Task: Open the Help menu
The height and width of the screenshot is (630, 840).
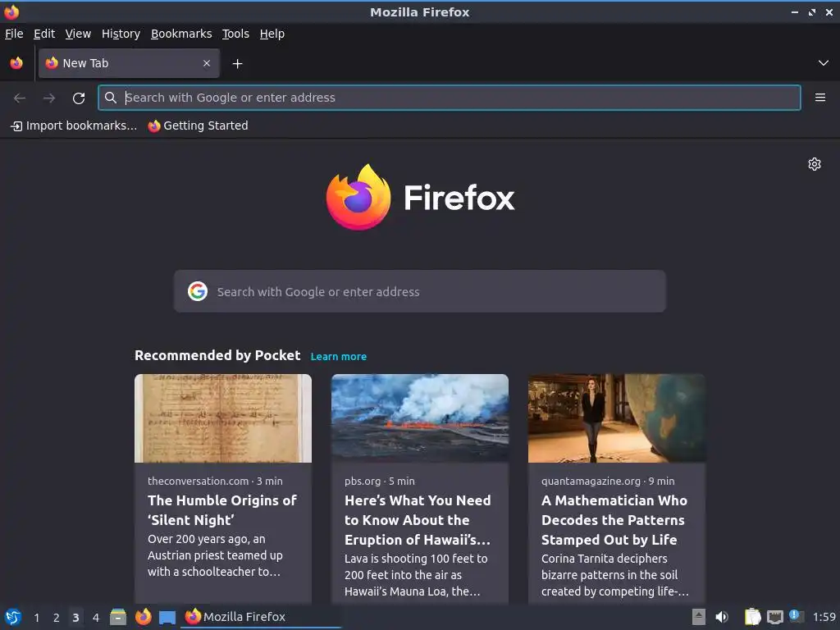Action: (272, 34)
